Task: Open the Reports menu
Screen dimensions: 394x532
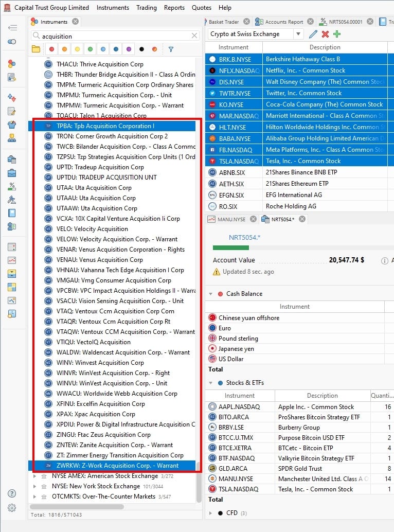Action: (174, 8)
